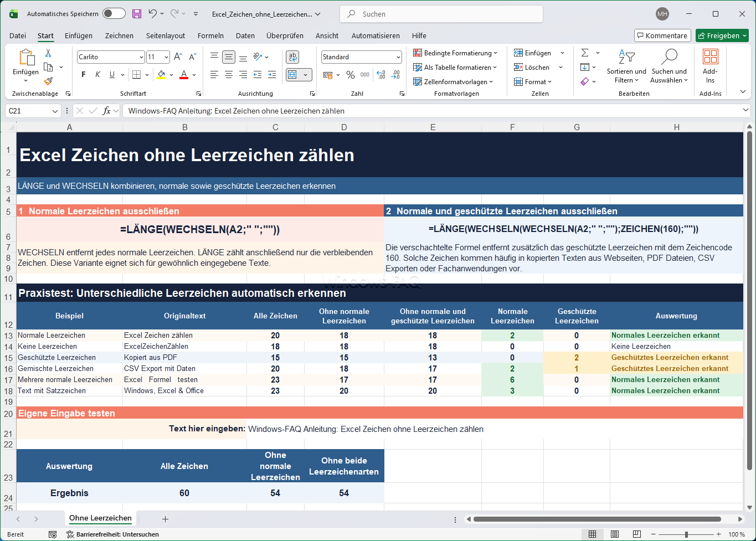Expand the Standard number format dropdown
This screenshot has height=541, width=756.
click(362, 57)
